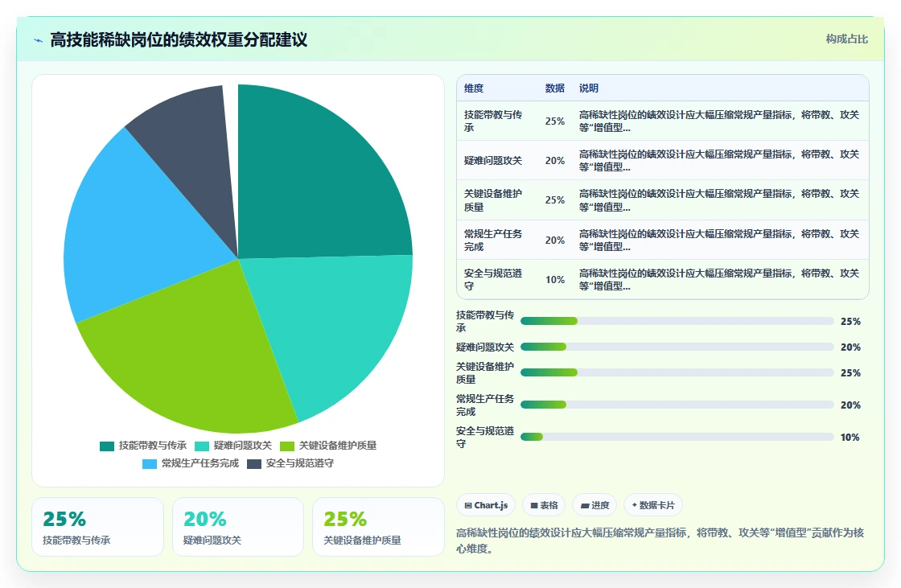Image resolution: width=901 pixels, height=588 pixels.
Task: Toggle the 疑难问题攻关 legend swatch
Action: pos(202,446)
